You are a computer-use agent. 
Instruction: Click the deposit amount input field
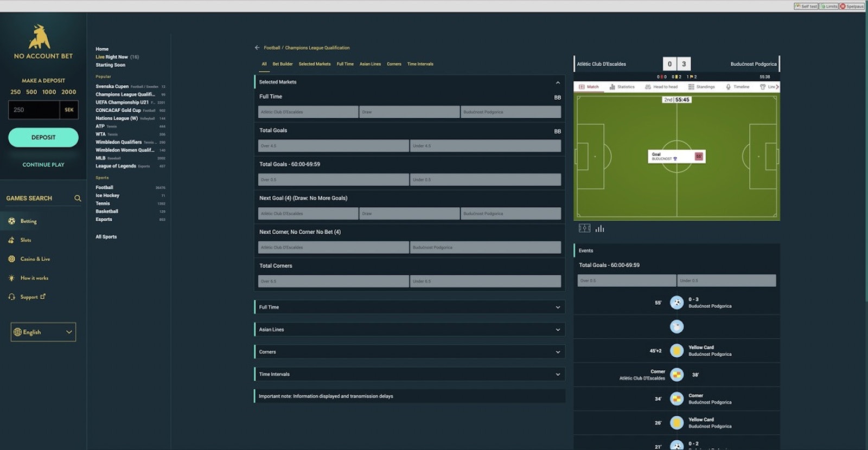[34, 110]
